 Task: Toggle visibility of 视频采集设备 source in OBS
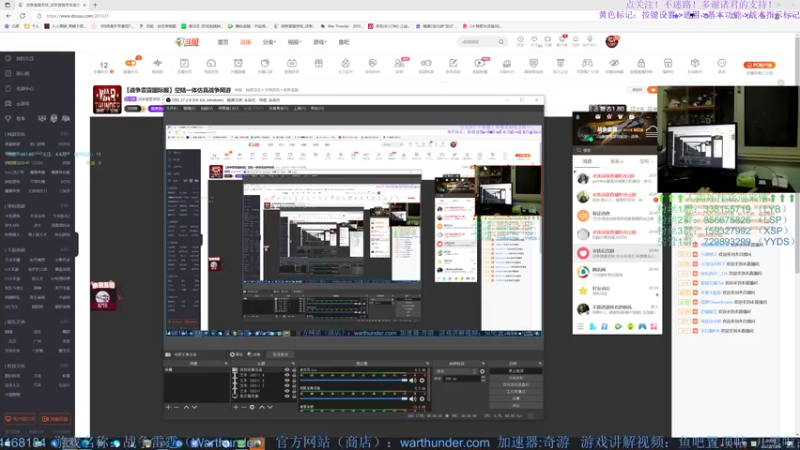pyautogui.click(x=287, y=370)
